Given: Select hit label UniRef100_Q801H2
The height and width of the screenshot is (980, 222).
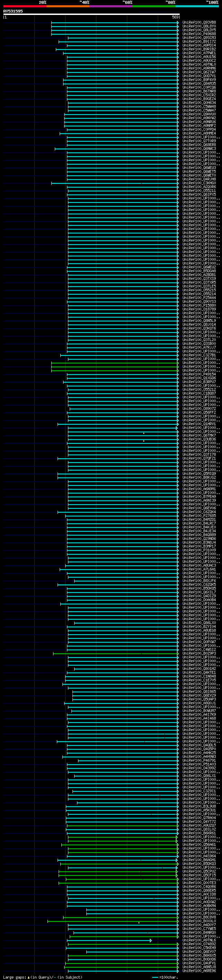Looking at the screenshot, I should click(x=199, y=669).
